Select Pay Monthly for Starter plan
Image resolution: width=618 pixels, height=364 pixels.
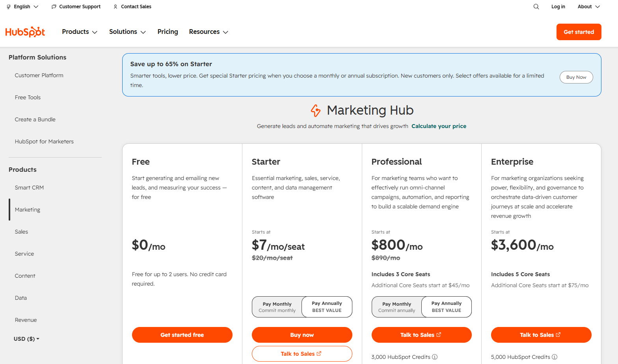(x=277, y=307)
